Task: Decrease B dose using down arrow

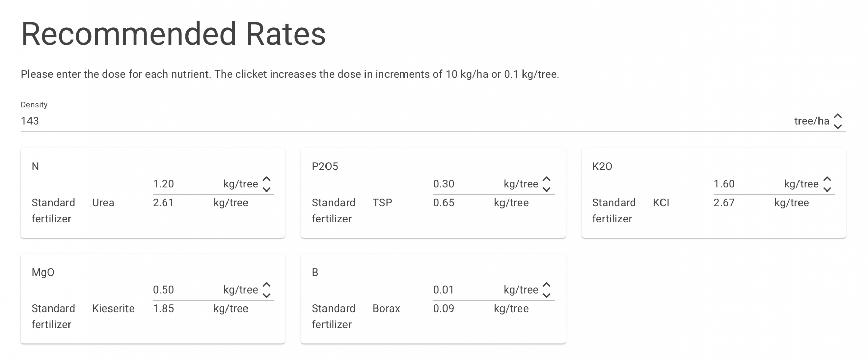Action: coord(547,295)
